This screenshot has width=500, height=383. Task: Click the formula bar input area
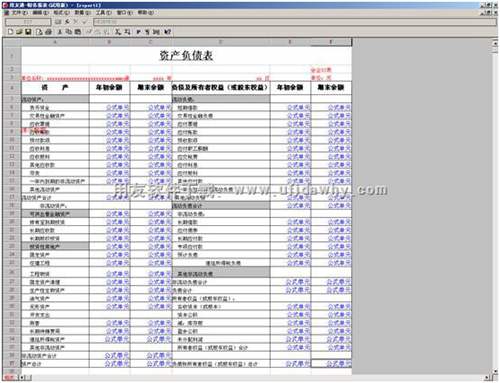pos(295,22)
